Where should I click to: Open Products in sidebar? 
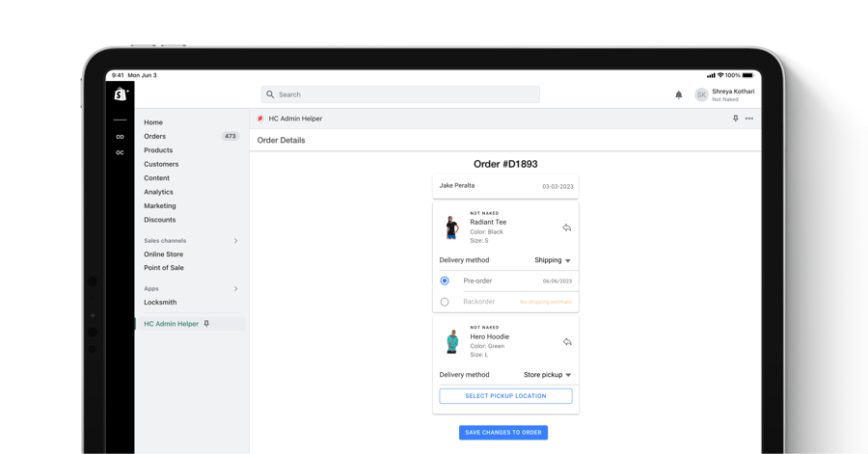point(158,149)
